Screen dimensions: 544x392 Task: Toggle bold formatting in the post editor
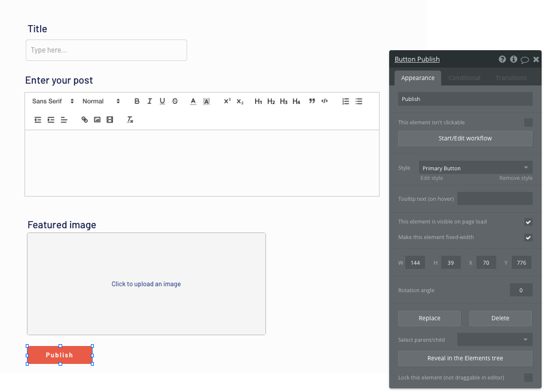click(x=137, y=101)
